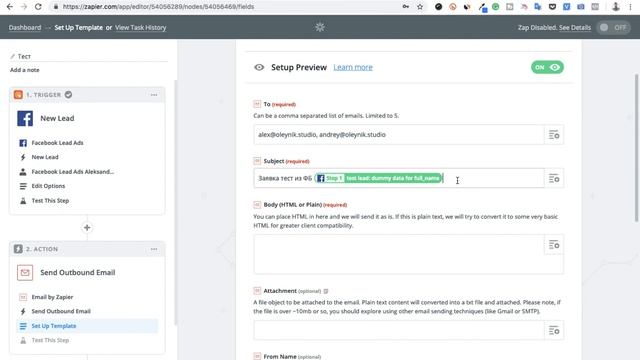Open the Chrome three-dot menu
This screenshot has height=360, width=640.
pyautogui.click(x=630, y=7)
